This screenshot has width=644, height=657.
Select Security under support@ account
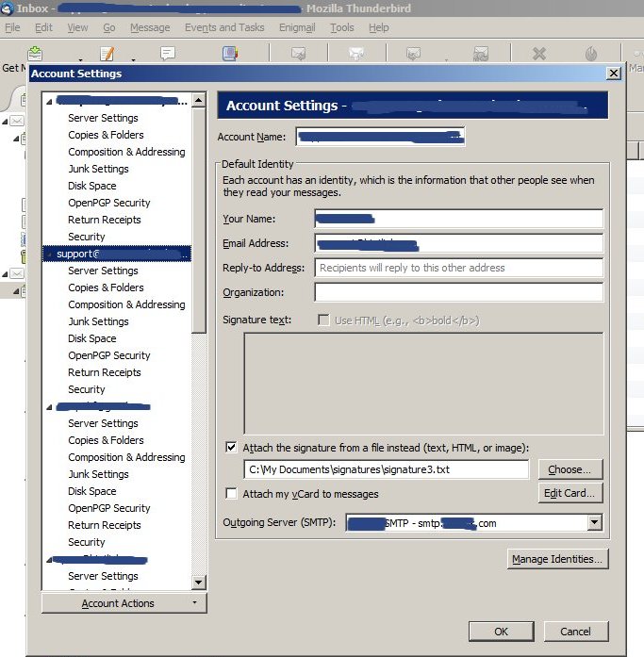pos(87,389)
